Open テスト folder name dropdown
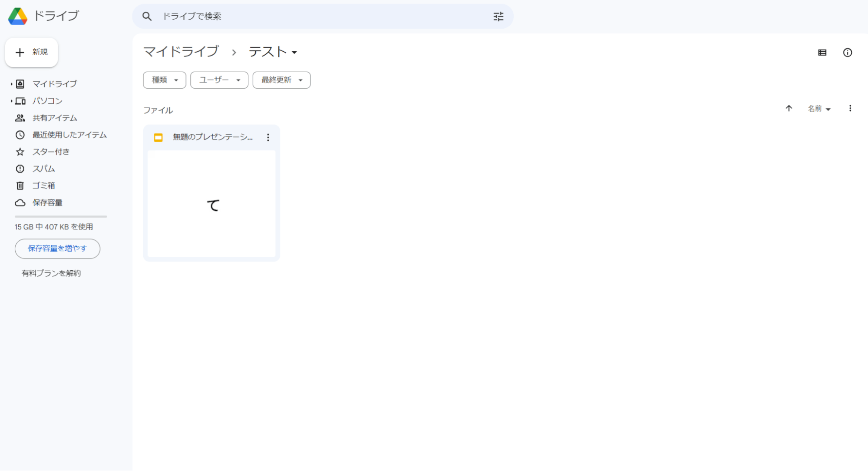 click(x=273, y=52)
